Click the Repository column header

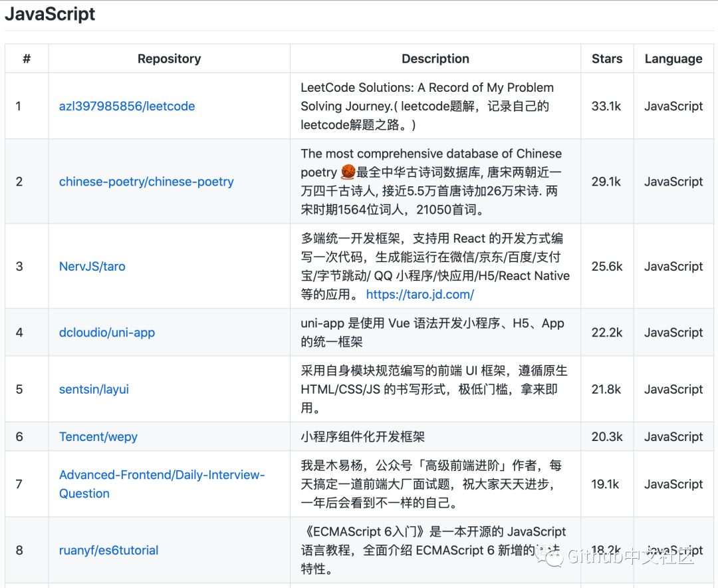pyautogui.click(x=169, y=59)
